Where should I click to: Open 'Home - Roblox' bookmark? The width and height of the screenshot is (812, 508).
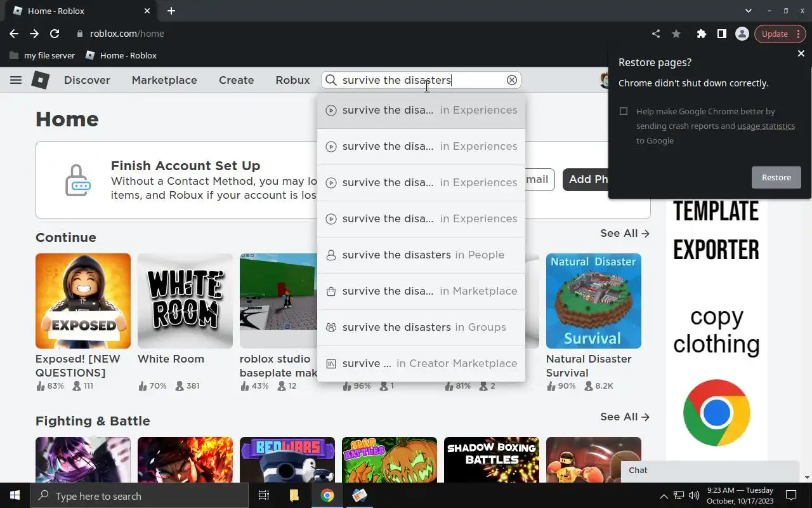[121, 55]
